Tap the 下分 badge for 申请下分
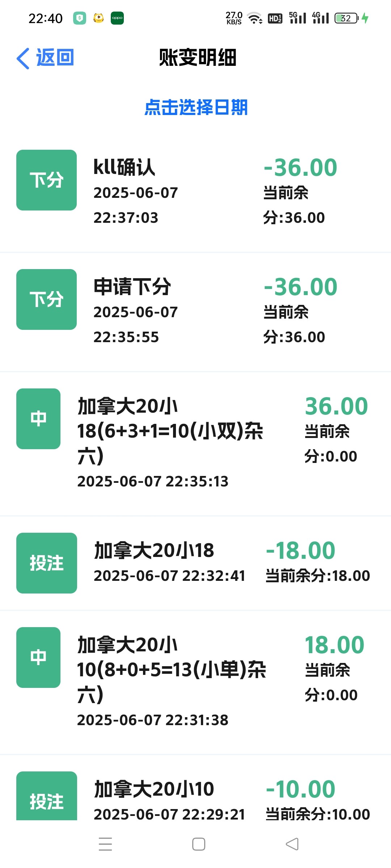 point(46,299)
